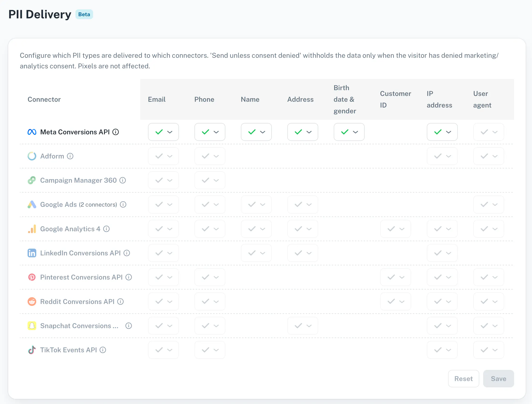Viewport: 532px width, 404px height.
Task: Open Meta Conversions API Phone dropdown
Action: [210, 132]
